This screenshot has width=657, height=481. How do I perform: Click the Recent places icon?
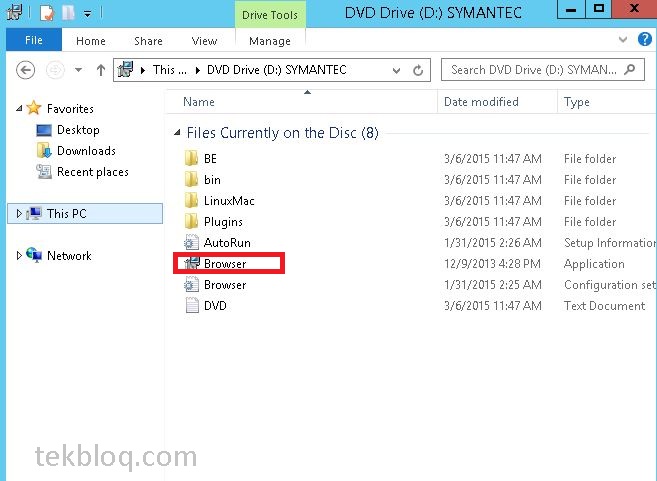coord(44,171)
